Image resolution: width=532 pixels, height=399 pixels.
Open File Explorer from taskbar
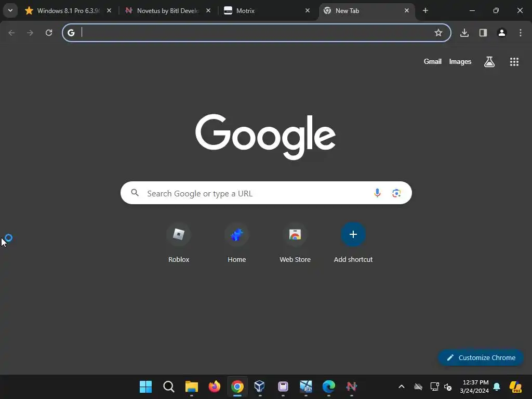pos(192,387)
